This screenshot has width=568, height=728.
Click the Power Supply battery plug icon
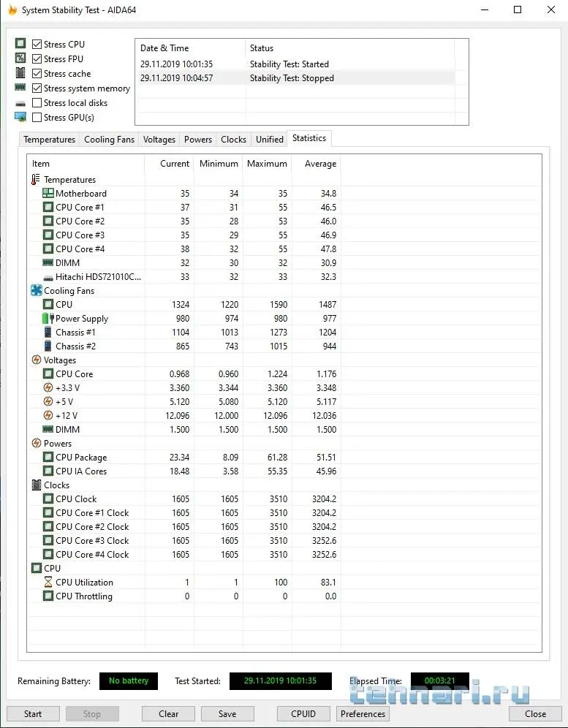[x=48, y=319]
